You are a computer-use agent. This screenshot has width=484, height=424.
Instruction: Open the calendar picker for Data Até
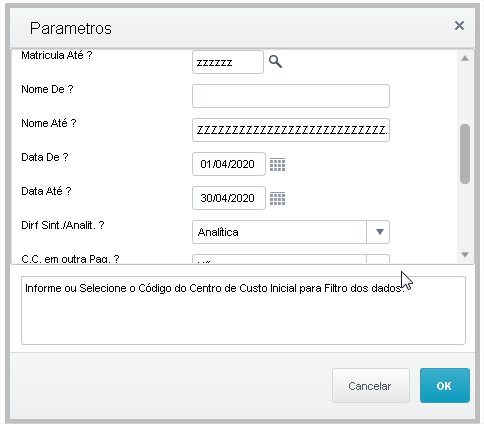tap(277, 198)
